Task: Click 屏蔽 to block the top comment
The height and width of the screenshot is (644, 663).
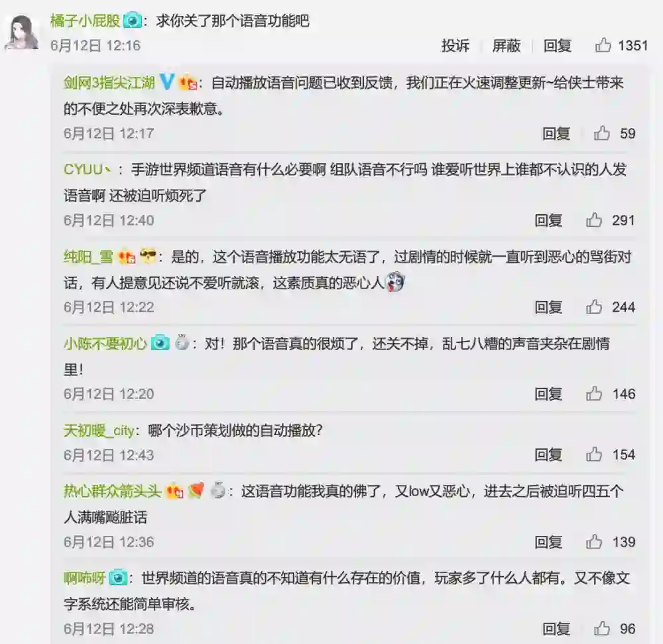Action: [506, 45]
